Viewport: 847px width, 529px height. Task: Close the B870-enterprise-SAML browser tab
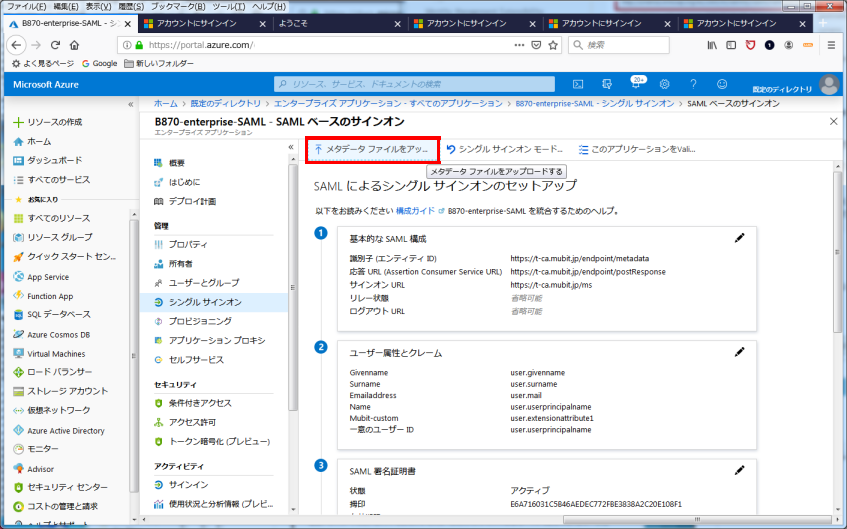click(x=127, y=24)
